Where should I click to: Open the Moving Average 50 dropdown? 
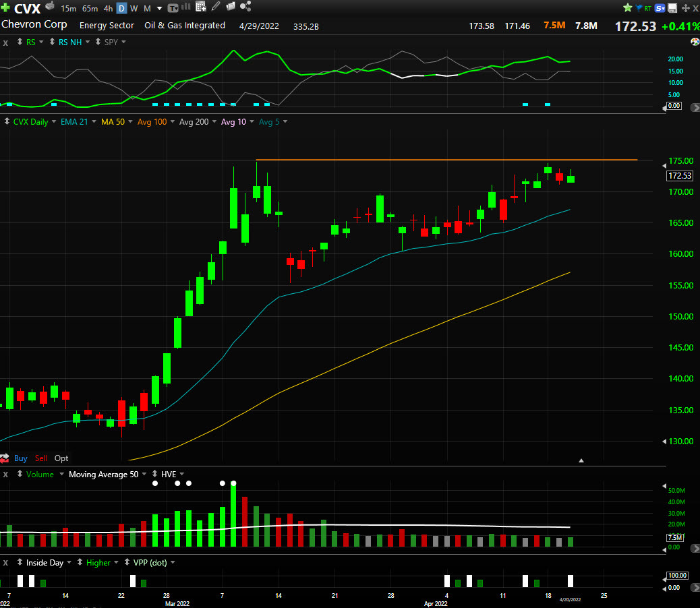pyautogui.click(x=144, y=474)
